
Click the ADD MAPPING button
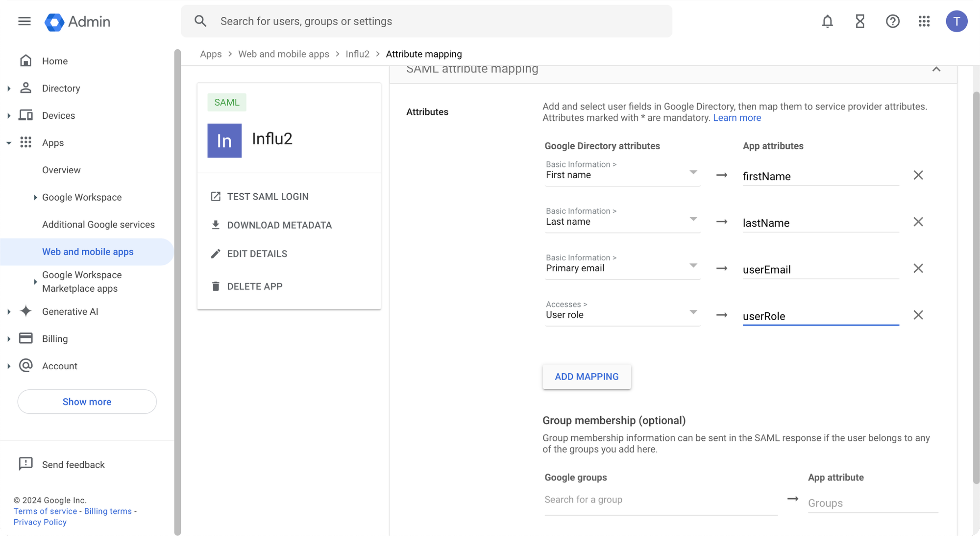587,376
